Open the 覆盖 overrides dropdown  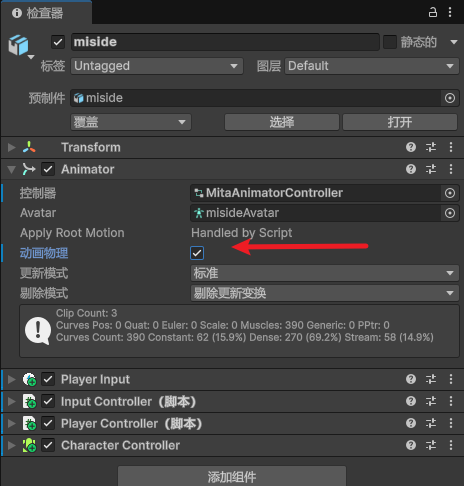[x=131, y=122]
